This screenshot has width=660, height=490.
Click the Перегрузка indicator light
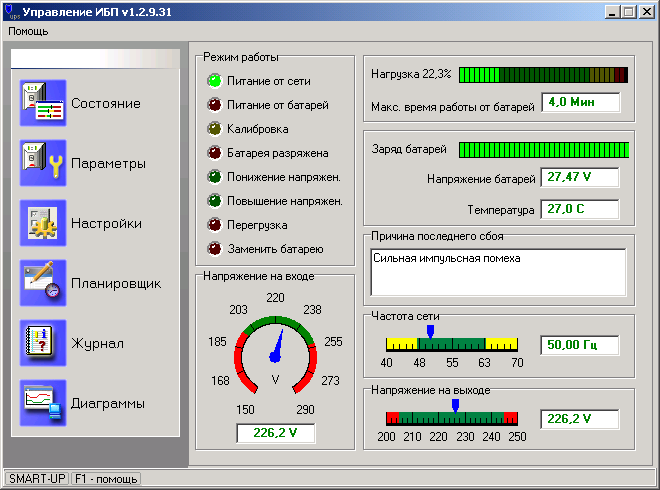pos(213,225)
